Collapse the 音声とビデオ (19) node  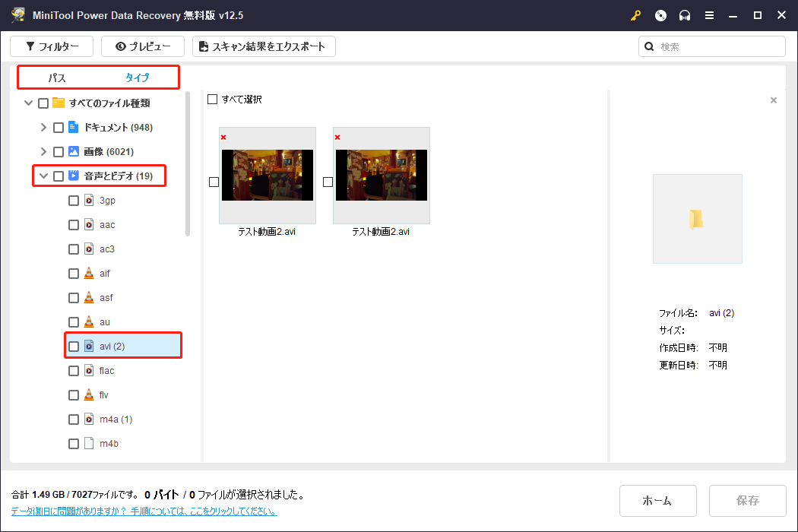point(44,176)
